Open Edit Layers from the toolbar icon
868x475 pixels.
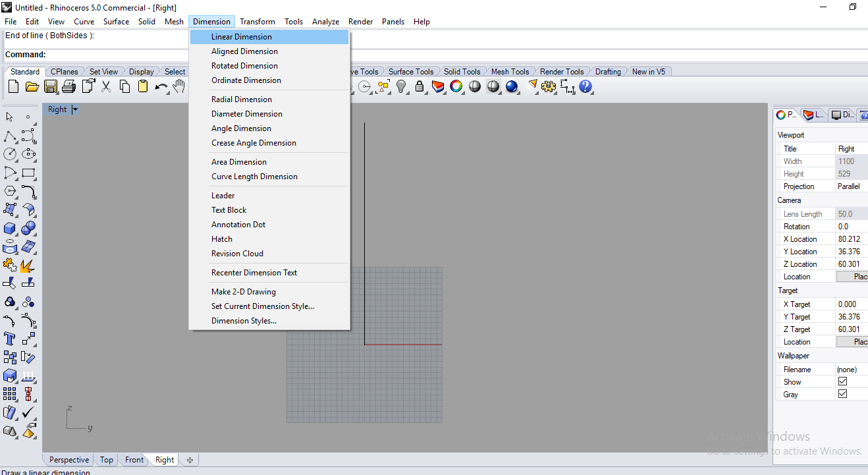click(x=438, y=86)
